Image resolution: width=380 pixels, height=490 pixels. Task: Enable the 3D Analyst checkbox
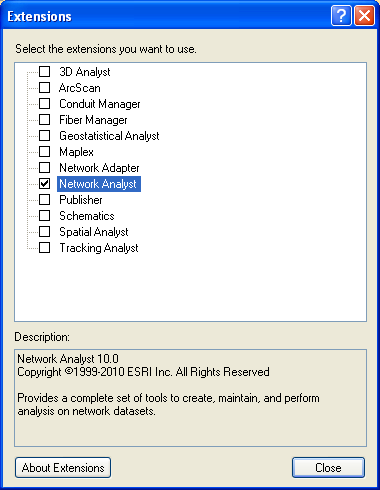pos(44,71)
